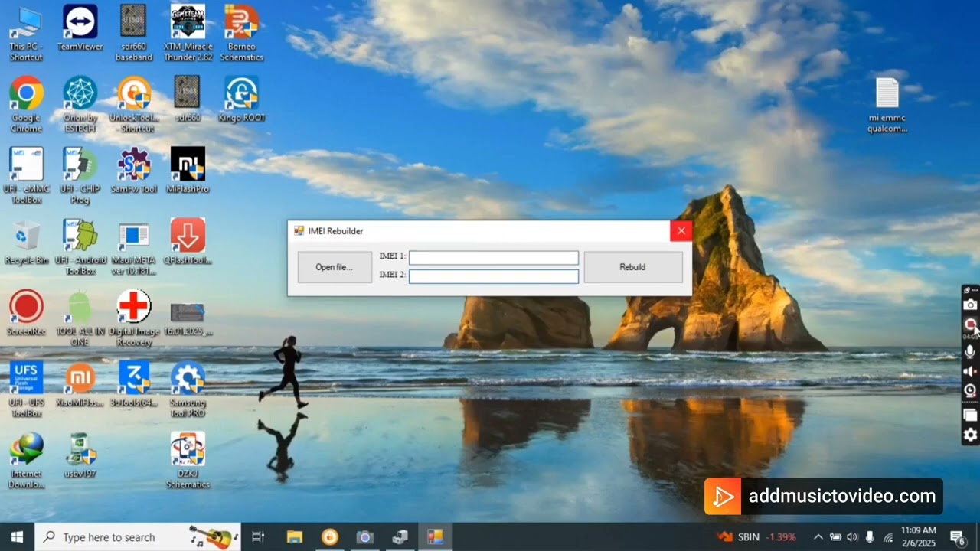The height and width of the screenshot is (551, 980).
Task: Select 3uTools desktop icon
Action: tap(134, 384)
